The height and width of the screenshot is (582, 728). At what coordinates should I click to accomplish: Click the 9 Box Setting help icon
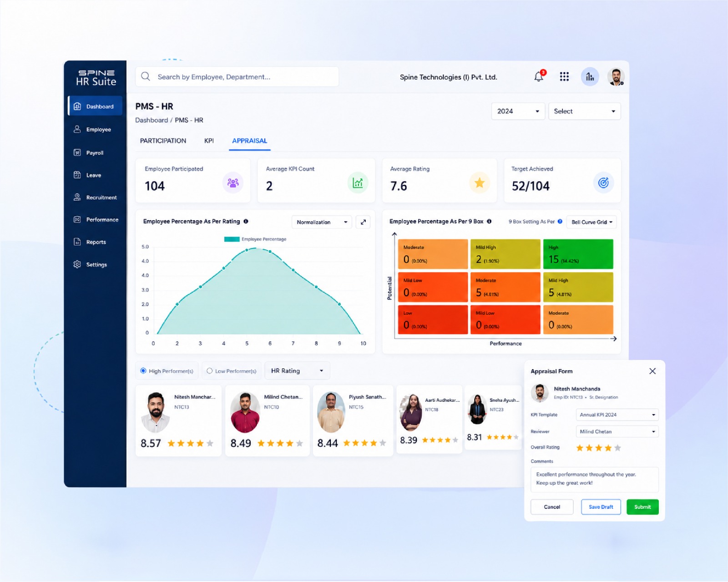pos(560,222)
